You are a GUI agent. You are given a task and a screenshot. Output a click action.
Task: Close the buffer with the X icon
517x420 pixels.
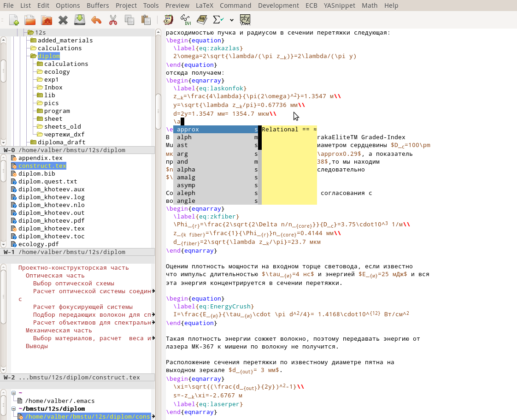pos(62,20)
